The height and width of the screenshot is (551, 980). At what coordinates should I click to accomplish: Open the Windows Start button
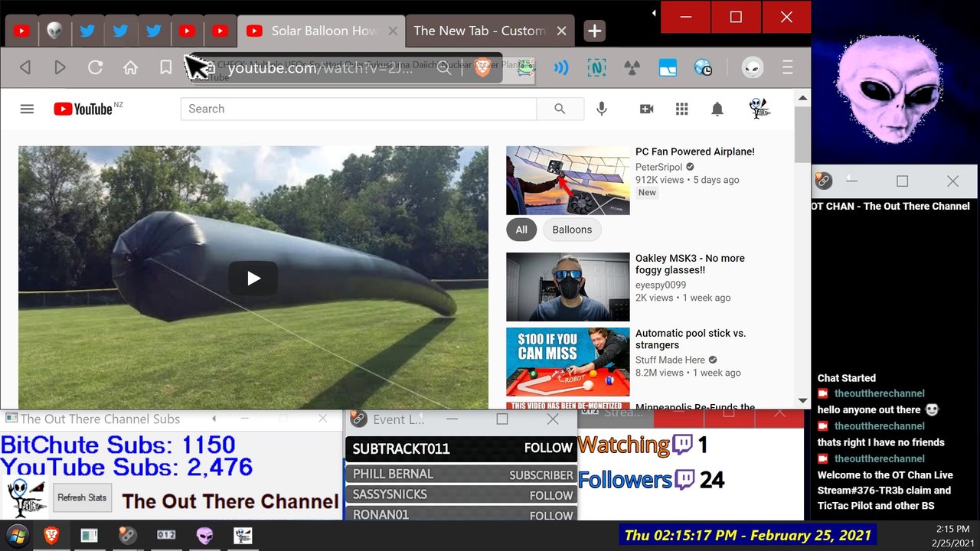(17, 535)
